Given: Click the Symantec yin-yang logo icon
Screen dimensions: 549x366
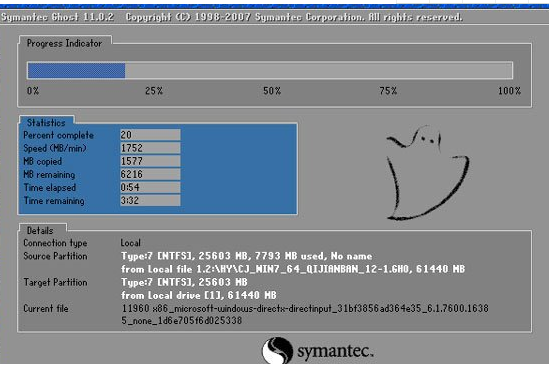Looking at the screenshot, I should pyautogui.click(x=278, y=351).
